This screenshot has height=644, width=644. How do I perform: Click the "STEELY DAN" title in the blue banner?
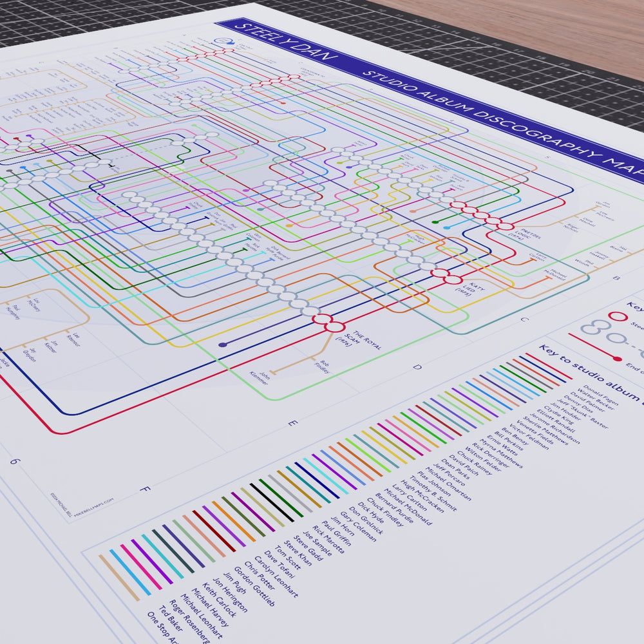tap(287, 41)
